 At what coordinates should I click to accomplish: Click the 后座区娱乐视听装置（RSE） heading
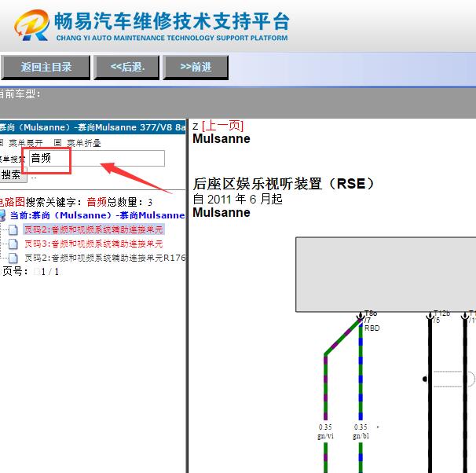(x=284, y=183)
